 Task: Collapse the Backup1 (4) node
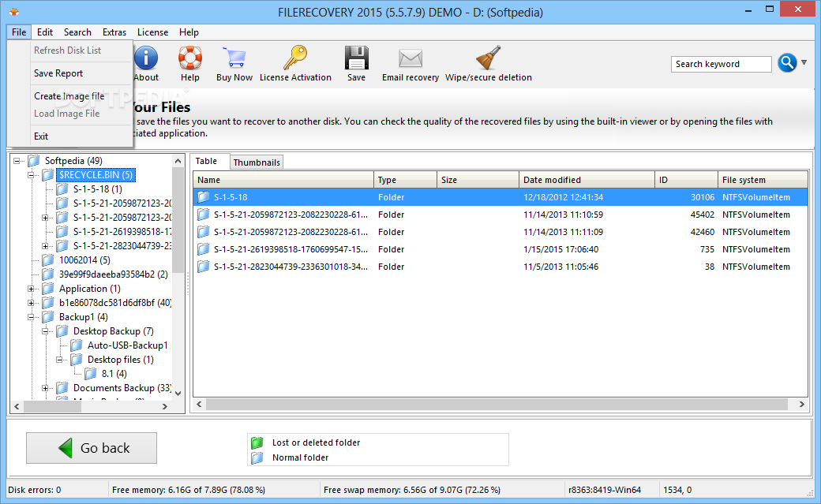coord(31,316)
